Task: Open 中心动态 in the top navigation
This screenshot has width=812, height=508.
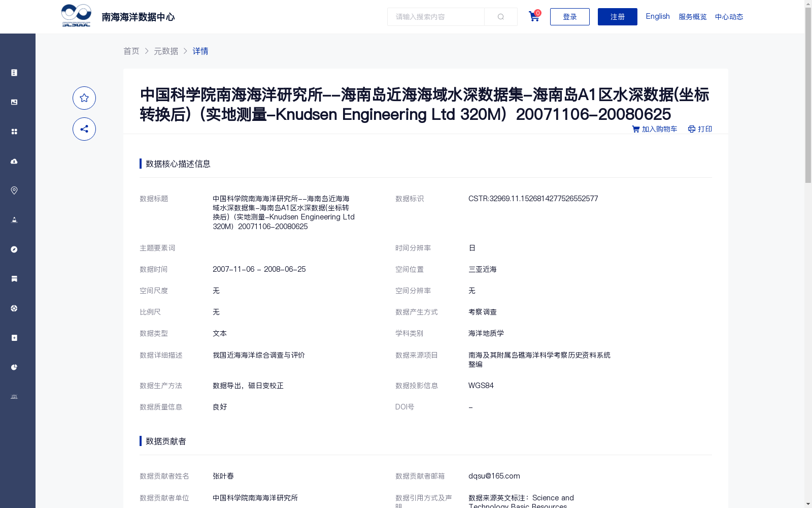Action: 729,17
